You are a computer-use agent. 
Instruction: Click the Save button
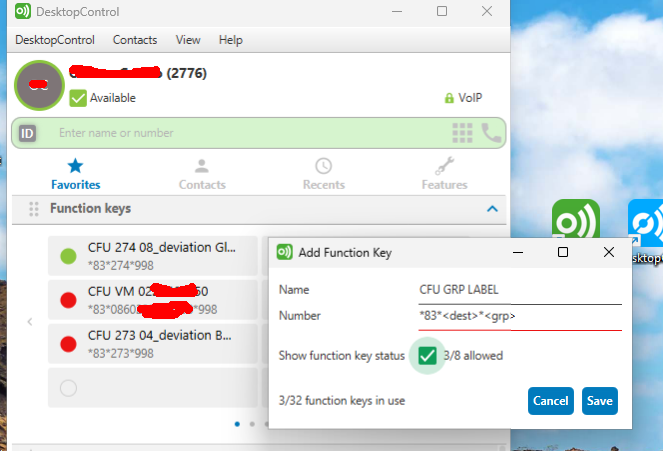coord(600,401)
